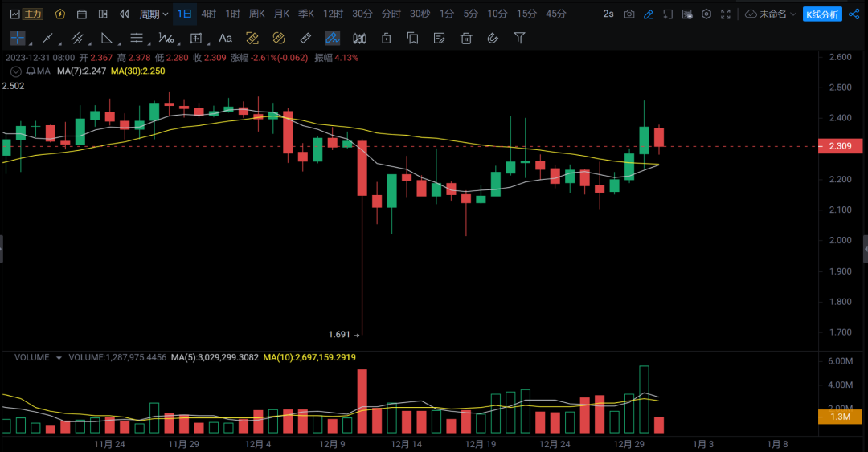This screenshot has width=868, height=452.
Task: Click the layered bookmark copy icon
Action: (x=412, y=38)
